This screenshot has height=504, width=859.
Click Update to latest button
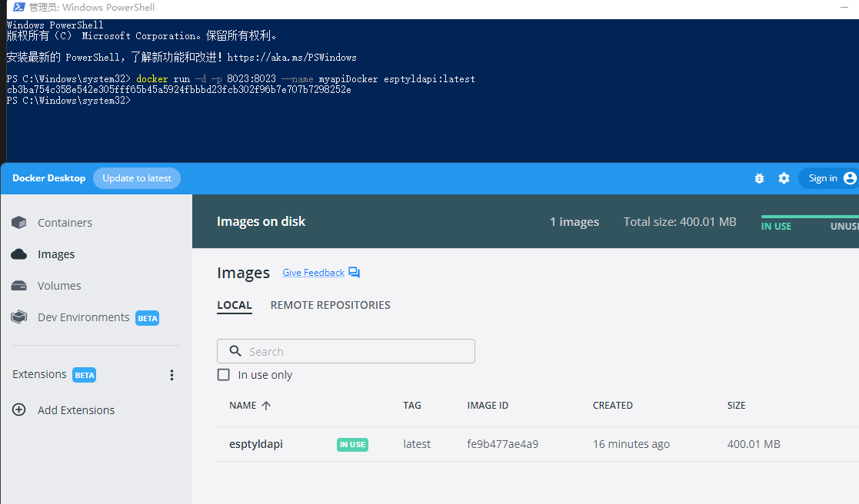tap(137, 178)
